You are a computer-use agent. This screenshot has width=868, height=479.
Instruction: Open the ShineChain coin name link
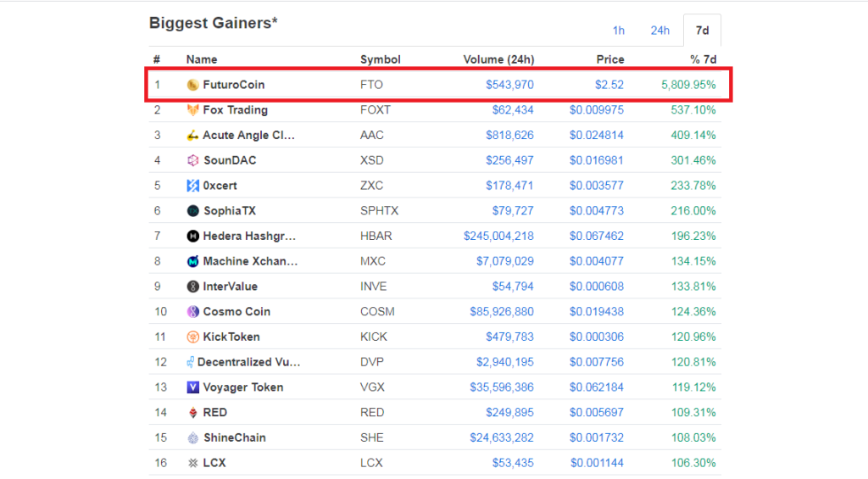(x=234, y=438)
